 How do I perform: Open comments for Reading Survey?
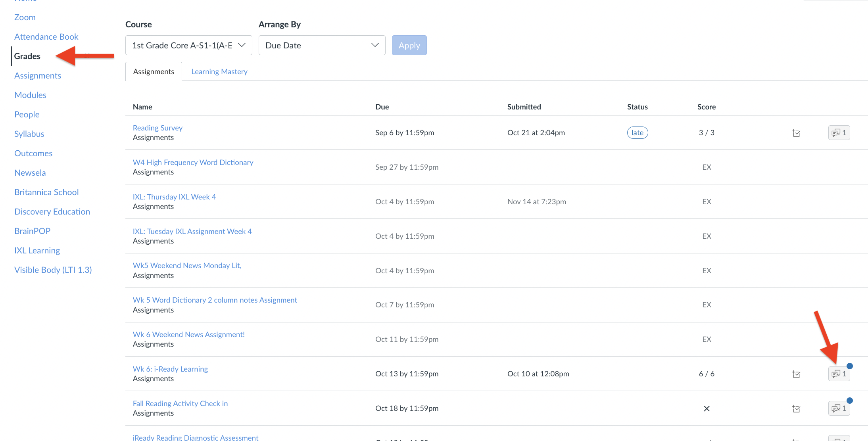(x=839, y=133)
